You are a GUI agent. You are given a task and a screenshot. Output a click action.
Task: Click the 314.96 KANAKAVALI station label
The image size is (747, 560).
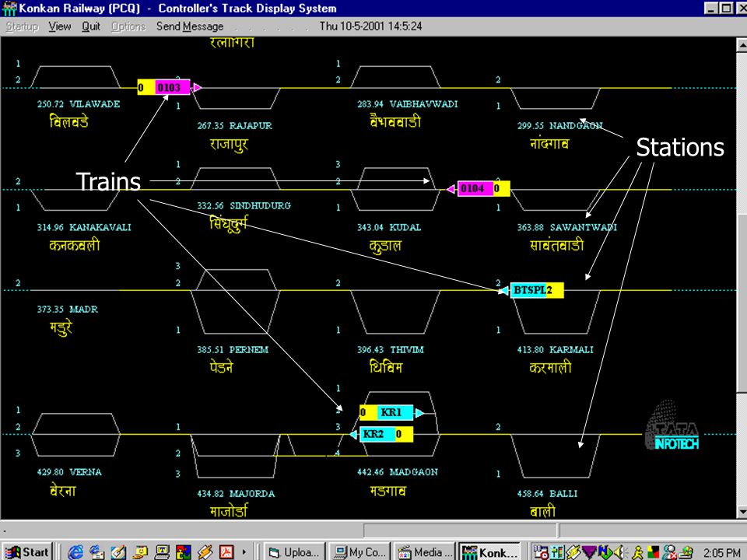coord(84,227)
